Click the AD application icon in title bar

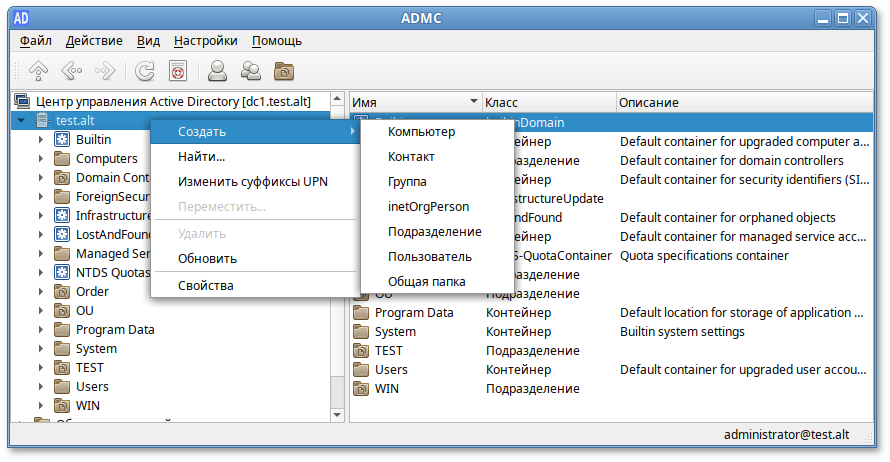[x=21, y=18]
